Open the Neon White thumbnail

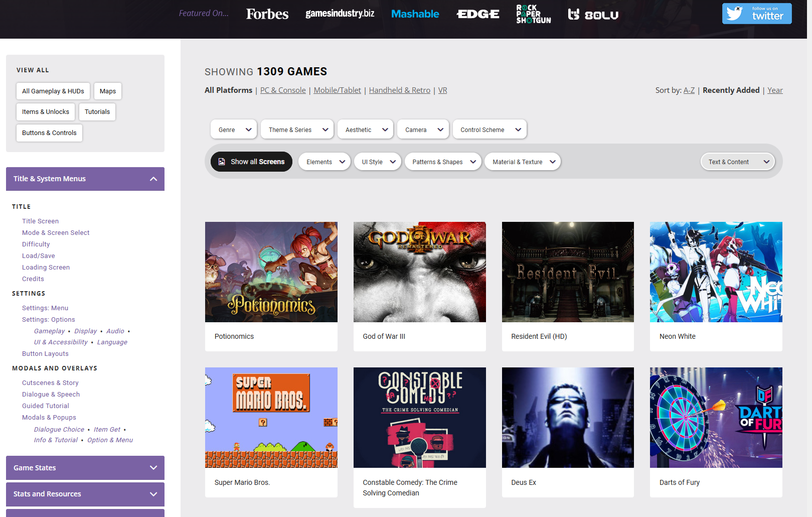pos(716,272)
